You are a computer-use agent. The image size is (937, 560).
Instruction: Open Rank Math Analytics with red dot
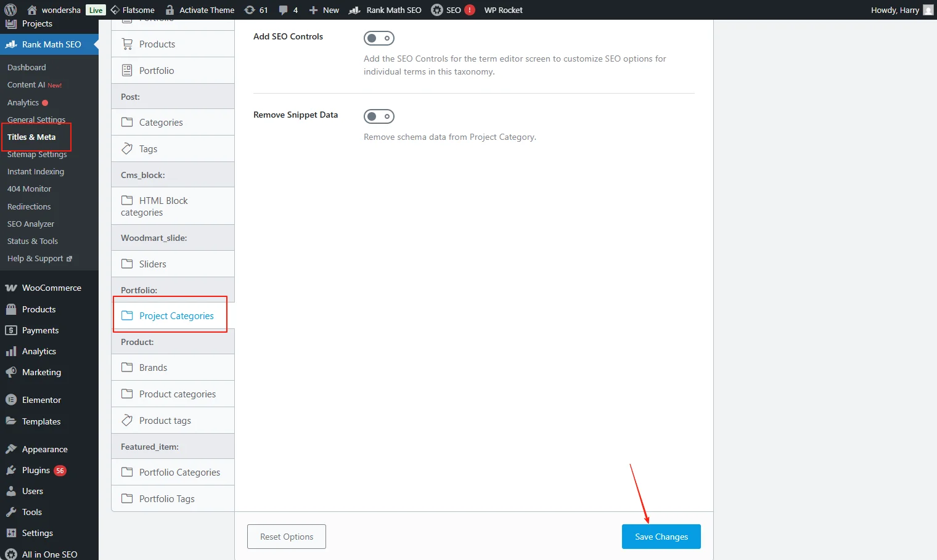28,102
